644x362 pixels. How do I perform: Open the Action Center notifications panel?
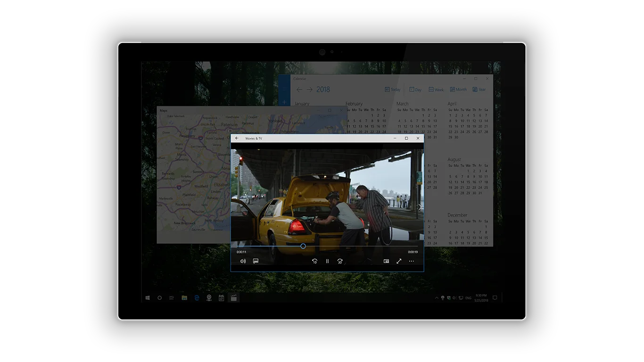point(494,297)
